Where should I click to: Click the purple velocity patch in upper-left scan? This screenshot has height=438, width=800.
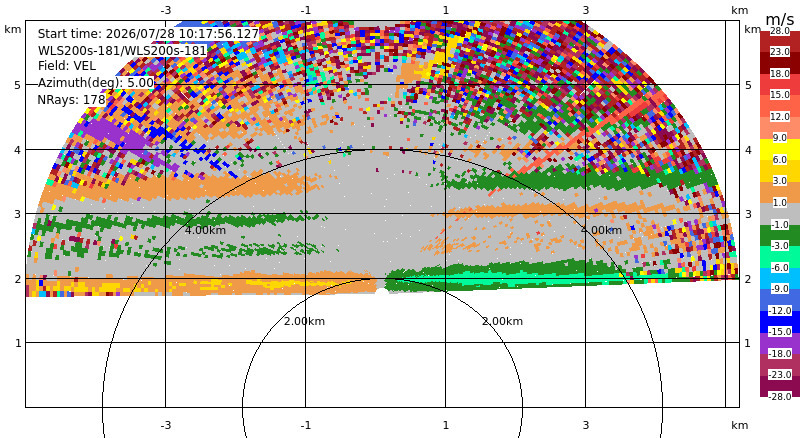[108, 135]
